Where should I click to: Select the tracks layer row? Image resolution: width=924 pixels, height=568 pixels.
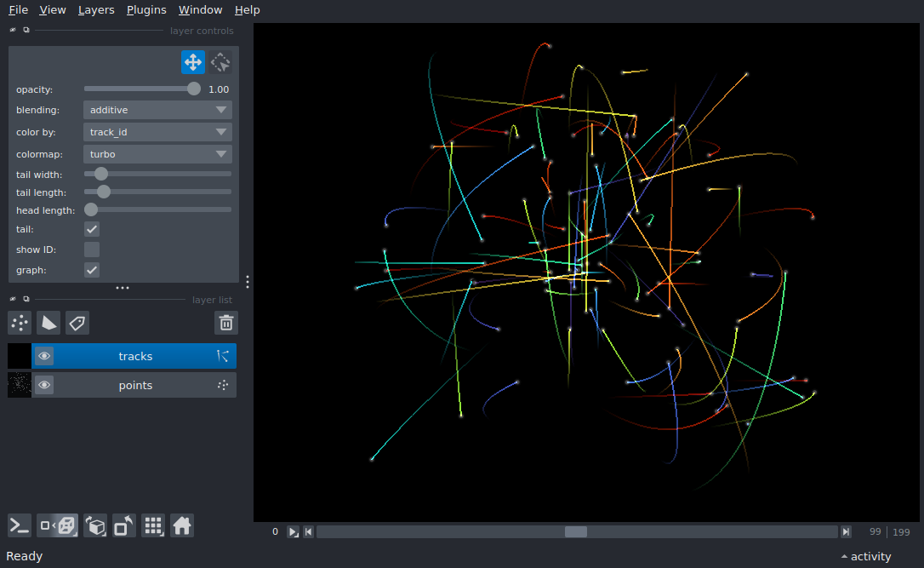[122, 356]
